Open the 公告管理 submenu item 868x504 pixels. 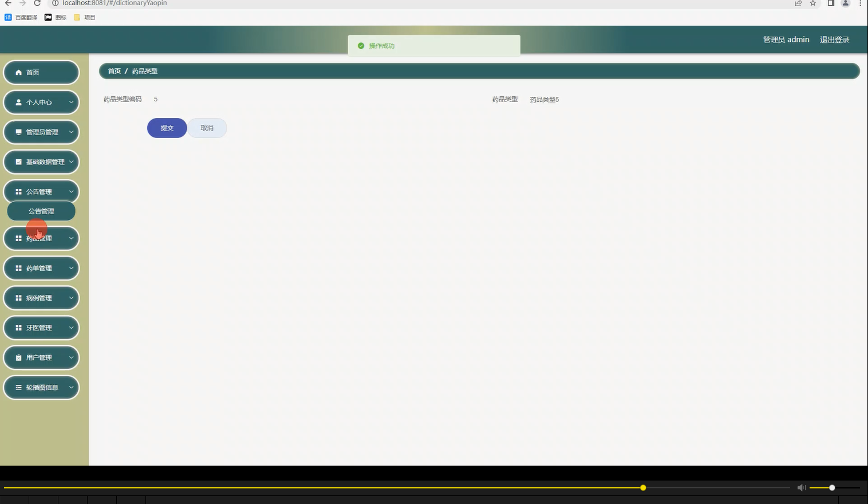click(x=41, y=211)
